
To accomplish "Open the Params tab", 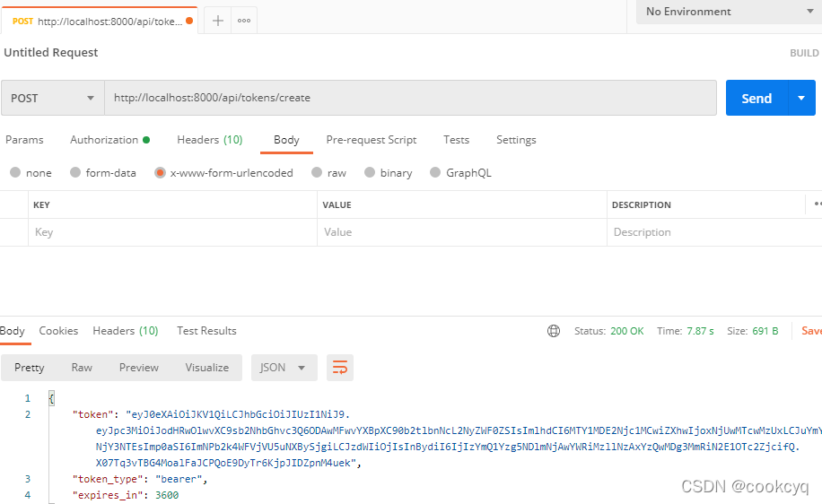I will [x=24, y=140].
